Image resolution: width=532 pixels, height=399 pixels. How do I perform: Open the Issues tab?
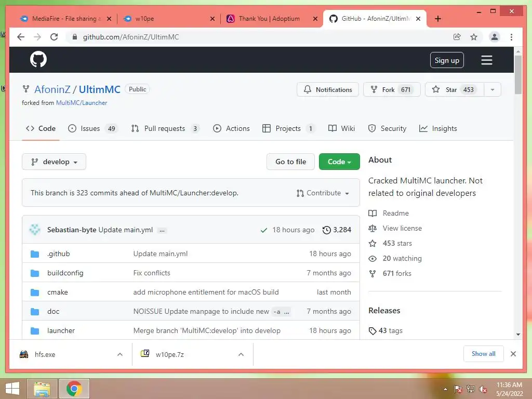[x=92, y=129]
